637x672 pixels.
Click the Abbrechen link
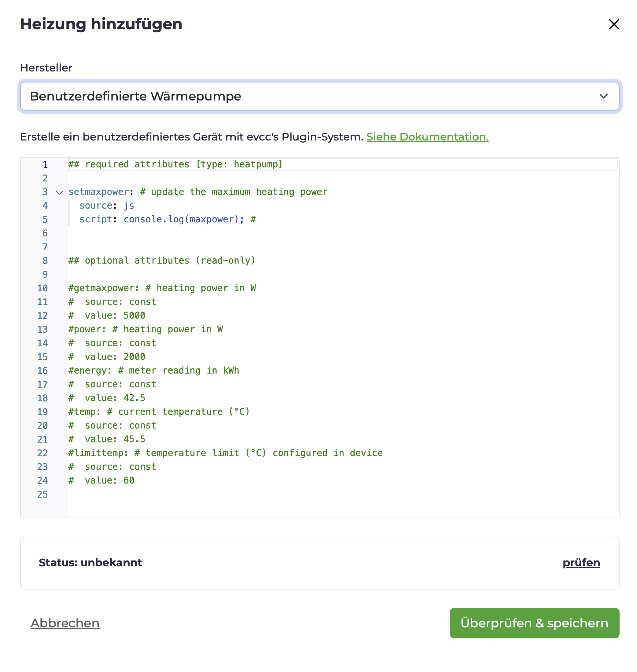(65, 623)
